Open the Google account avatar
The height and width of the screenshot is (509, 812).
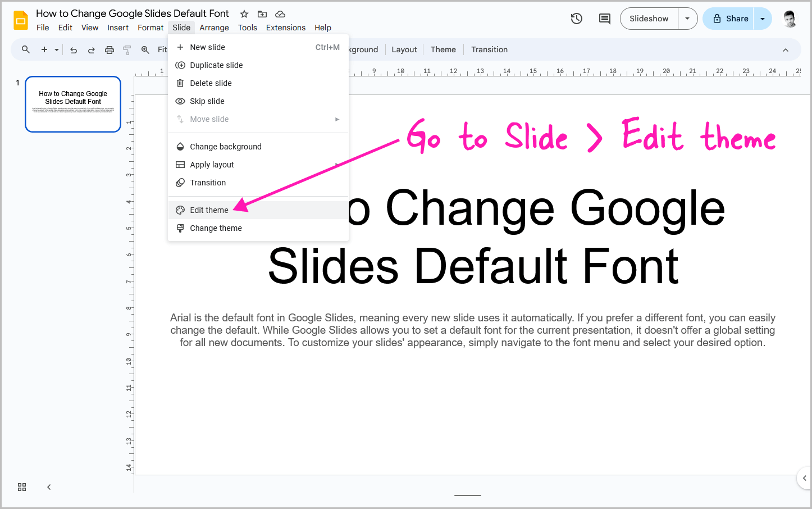click(x=790, y=19)
